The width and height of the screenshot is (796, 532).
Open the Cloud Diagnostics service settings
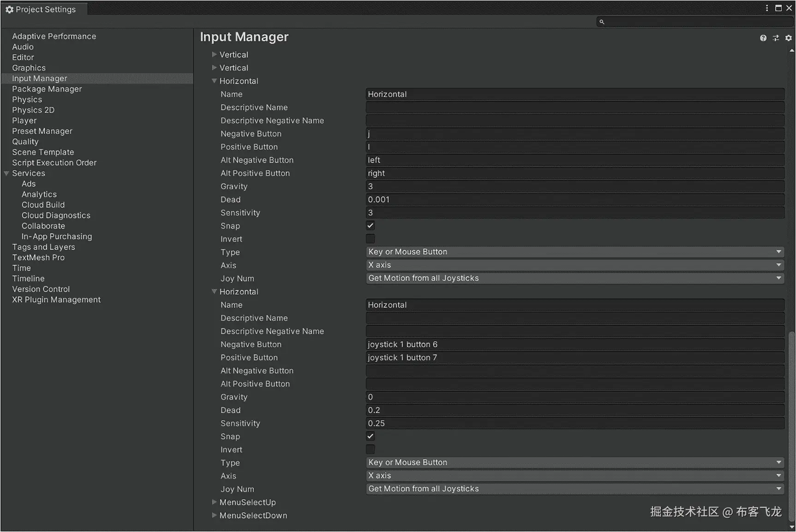56,215
